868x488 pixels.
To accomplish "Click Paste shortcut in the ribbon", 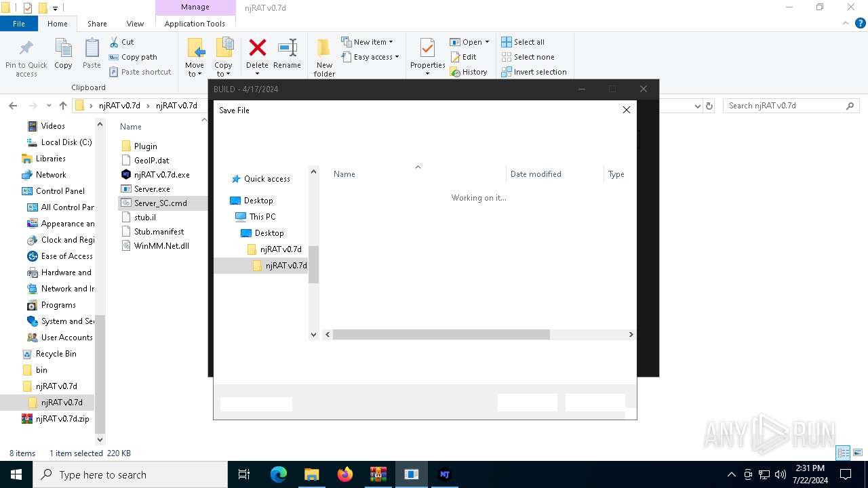I will (x=140, y=72).
